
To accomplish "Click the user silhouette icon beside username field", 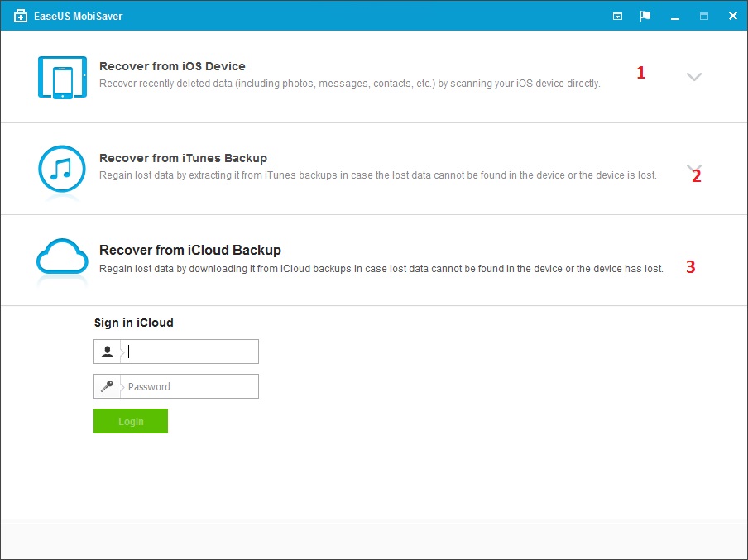I will coord(108,352).
